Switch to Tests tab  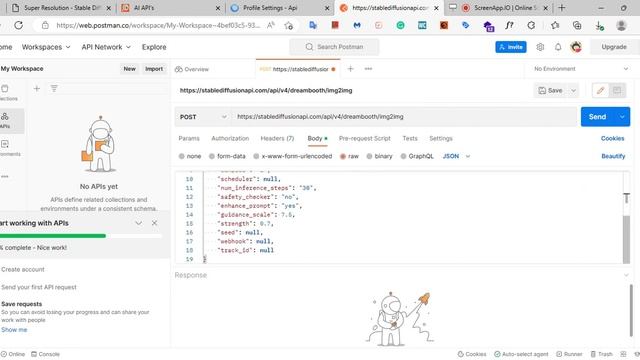[x=410, y=138]
